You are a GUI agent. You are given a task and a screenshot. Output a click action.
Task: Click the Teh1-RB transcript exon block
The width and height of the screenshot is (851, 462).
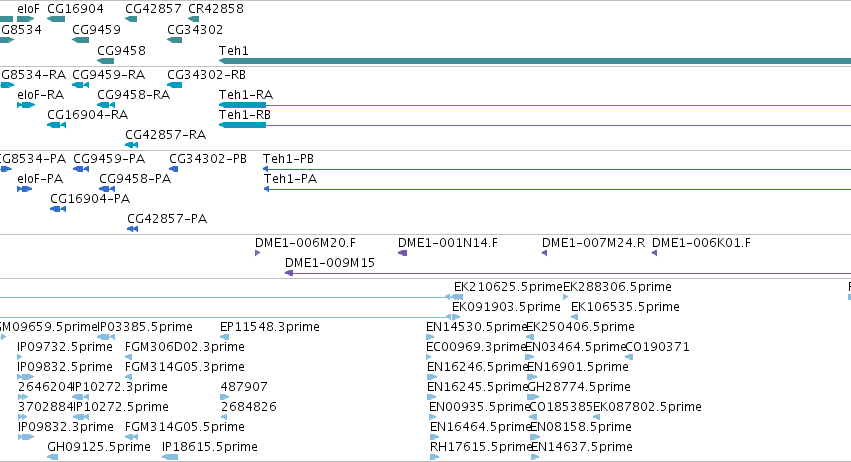242,125
